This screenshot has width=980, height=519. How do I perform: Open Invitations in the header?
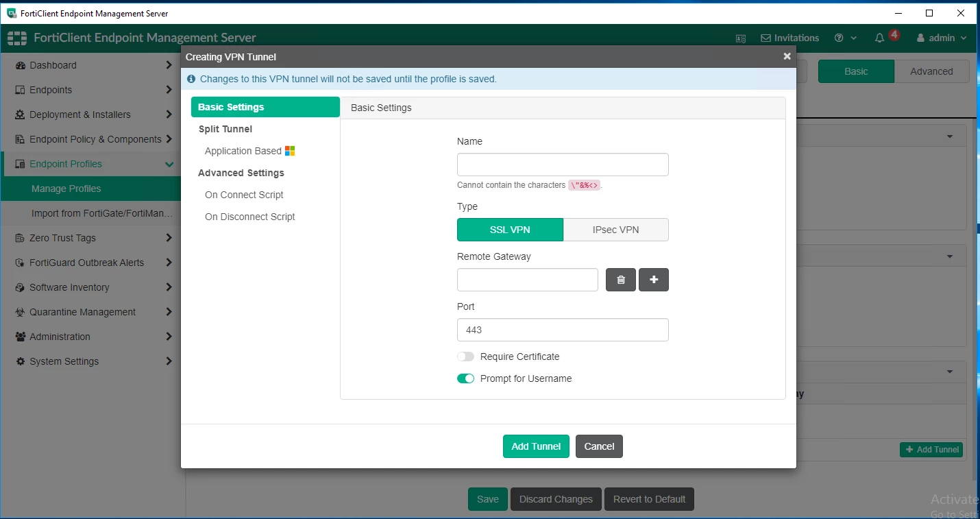click(x=789, y=38)
